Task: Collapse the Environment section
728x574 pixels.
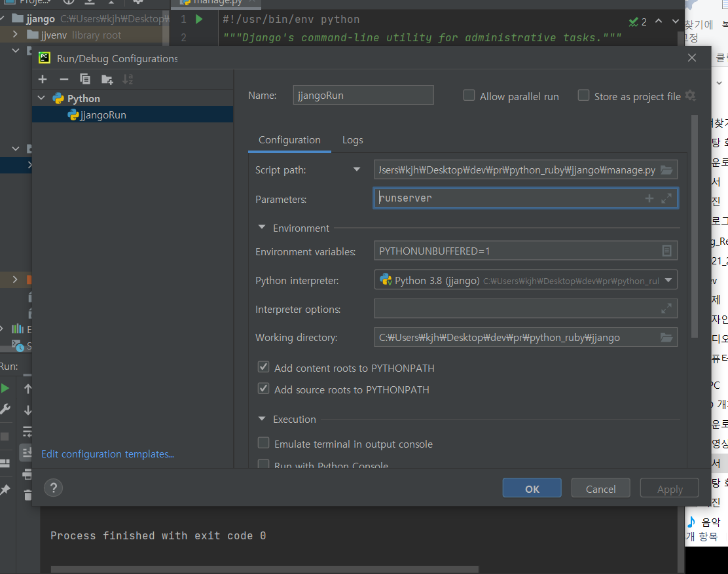Action: (x=262, y=227)
